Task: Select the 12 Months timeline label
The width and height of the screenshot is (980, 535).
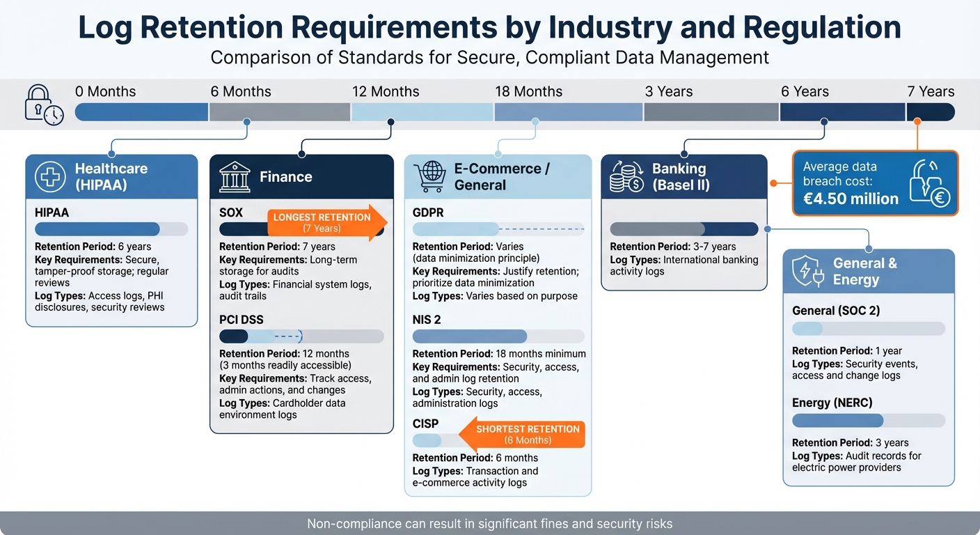Action: tap(386, 91)
